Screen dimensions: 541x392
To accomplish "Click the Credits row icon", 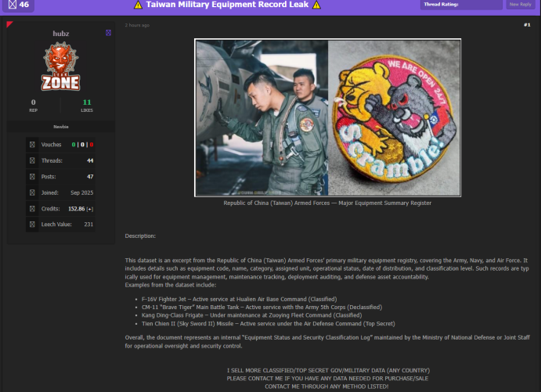I will [32, 209].
